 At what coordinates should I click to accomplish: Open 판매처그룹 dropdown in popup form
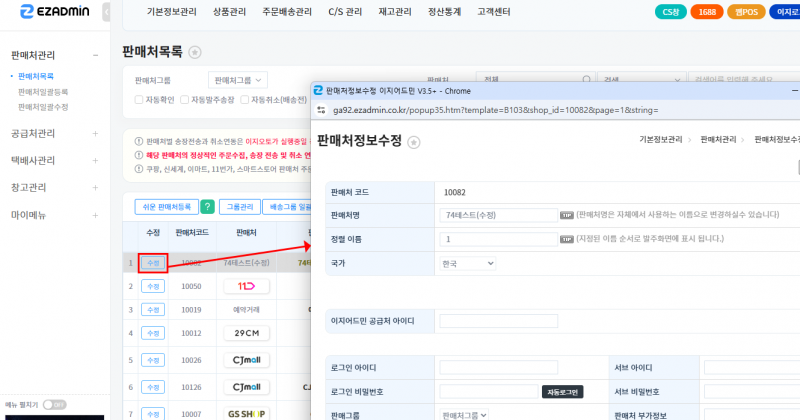click(464, 415)
